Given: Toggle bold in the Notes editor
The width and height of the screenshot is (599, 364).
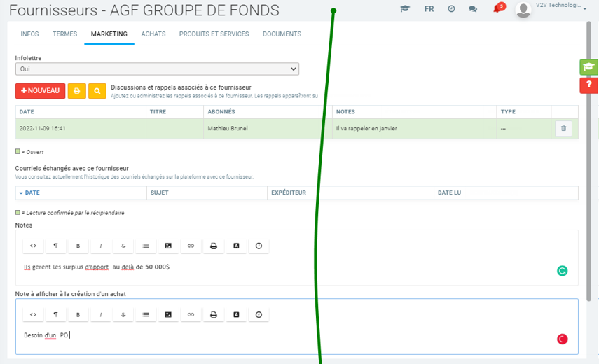Looking at the screenshot, I should click(x=78, y=246).
